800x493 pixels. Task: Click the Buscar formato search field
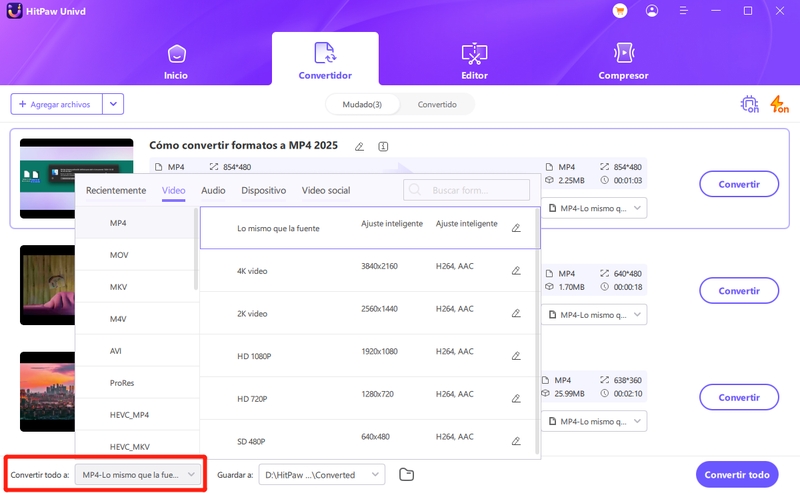466,190
